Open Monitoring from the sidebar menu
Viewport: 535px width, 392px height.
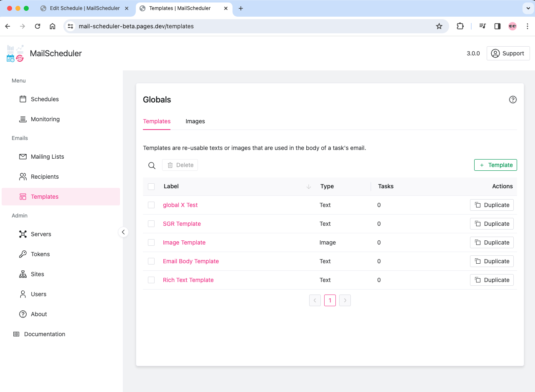(x=45, y=119)
